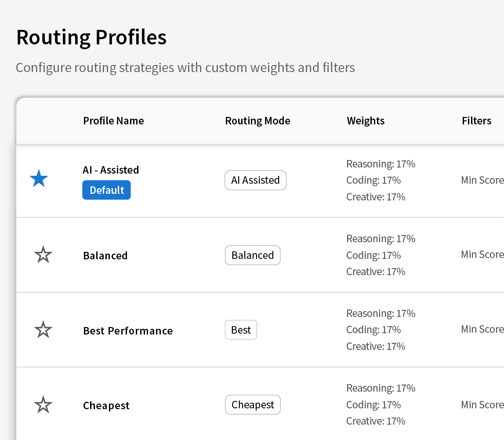Mark the Cheapest profile with its star
Viewport: 504px width, 440px height.
tap(43, 405)
